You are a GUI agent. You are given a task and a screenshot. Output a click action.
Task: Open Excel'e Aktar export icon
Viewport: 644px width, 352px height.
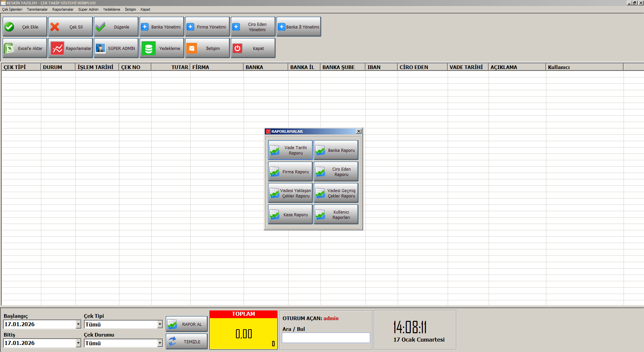pos(9,48)
